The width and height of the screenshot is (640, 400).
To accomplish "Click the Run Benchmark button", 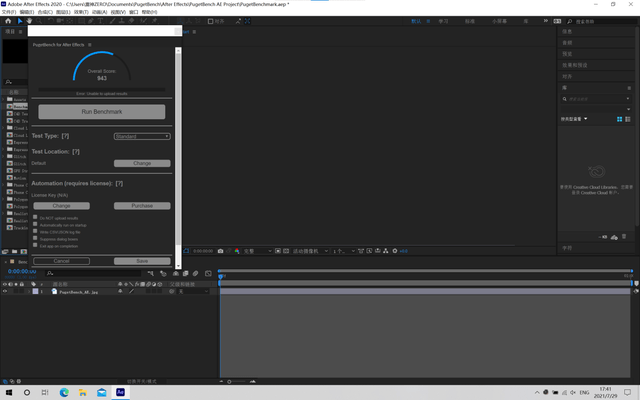I will (x=102, y=112).
